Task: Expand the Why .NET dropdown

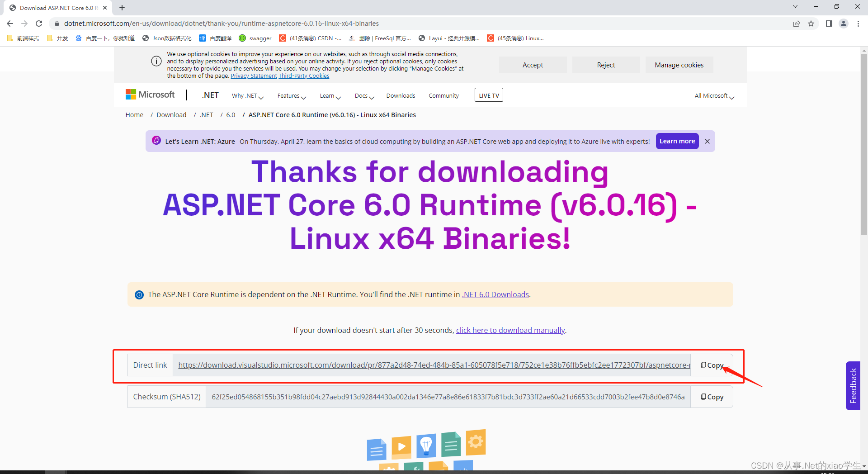Action: coord(247,95)
